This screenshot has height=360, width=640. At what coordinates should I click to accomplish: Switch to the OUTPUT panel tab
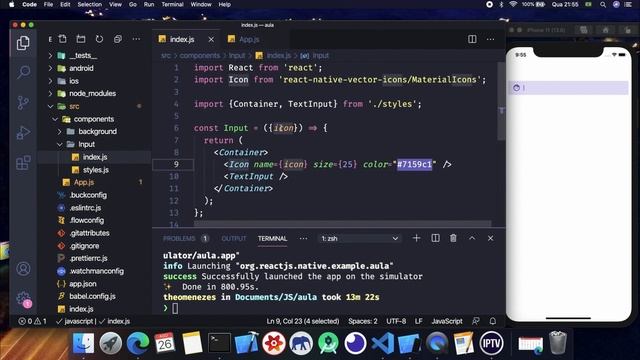click(x=234, y=238)
